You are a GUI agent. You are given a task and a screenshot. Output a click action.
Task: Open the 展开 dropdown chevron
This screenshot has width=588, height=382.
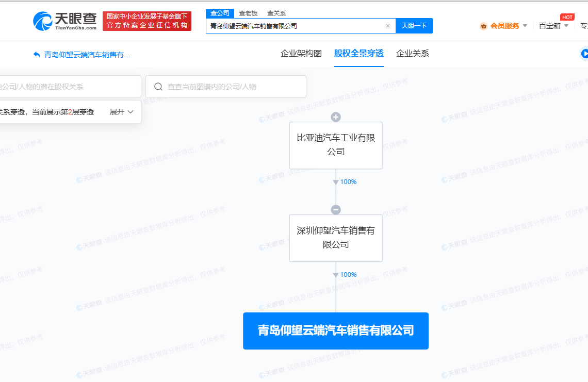click(130, 112)
